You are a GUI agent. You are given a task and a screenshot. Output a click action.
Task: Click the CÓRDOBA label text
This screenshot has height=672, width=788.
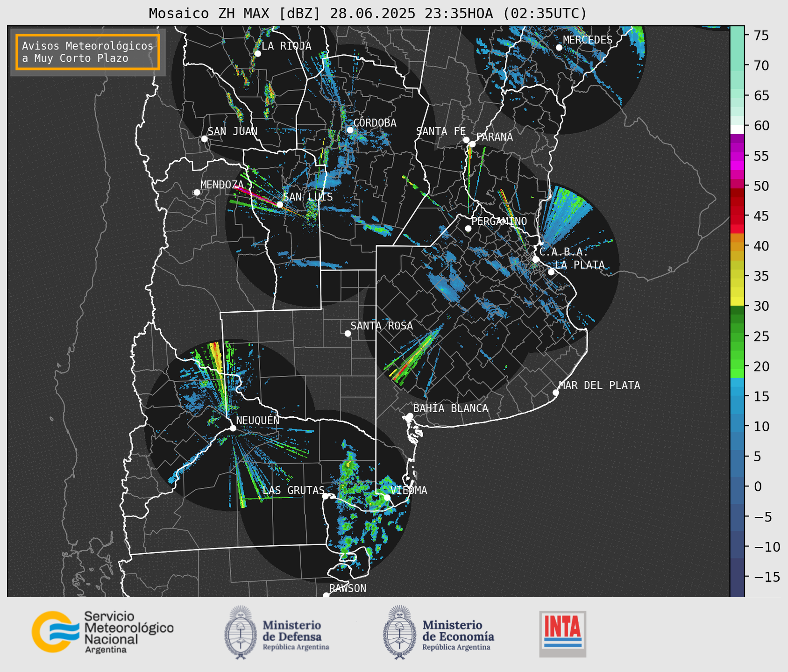pyautogui.click(x=375, y=122)
